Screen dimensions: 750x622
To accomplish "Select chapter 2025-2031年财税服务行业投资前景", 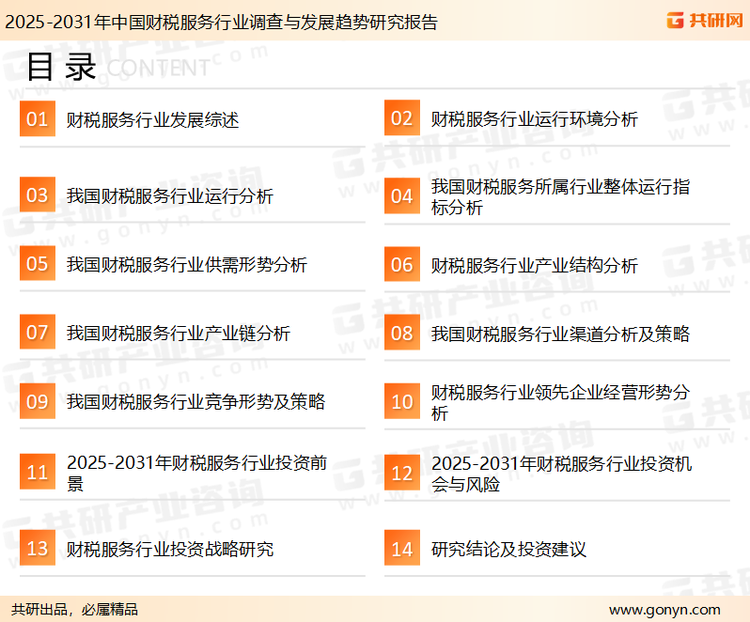I will click(x=197, y=473).
